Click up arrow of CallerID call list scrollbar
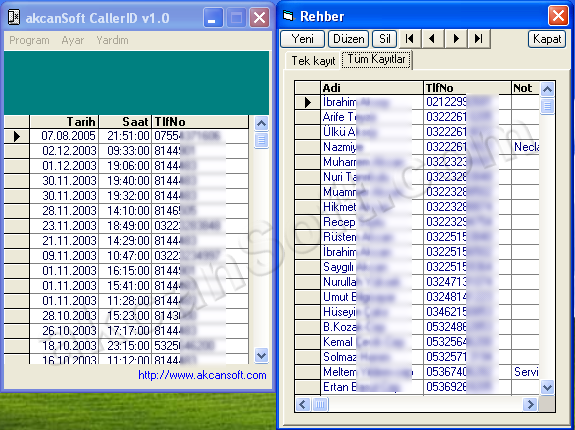The width and height of the screenshot is (575, 430). point(261,123)
